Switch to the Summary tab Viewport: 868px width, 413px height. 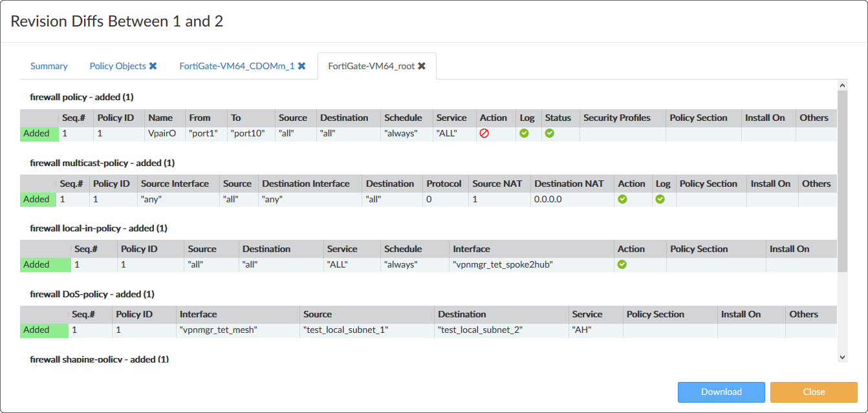click(49, 66)
